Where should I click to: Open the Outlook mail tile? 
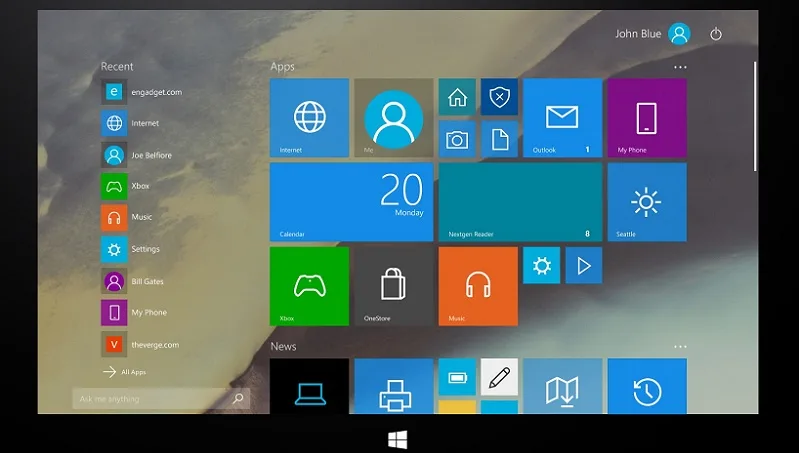tap(563, 118)
